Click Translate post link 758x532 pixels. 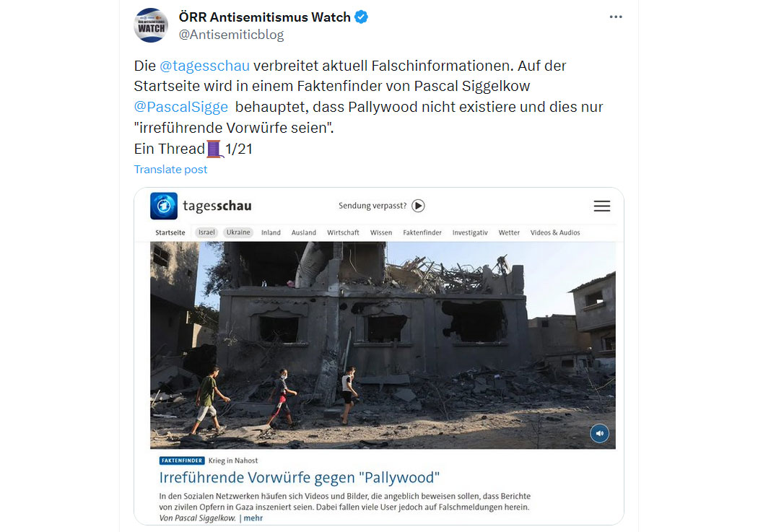(x=170, y=170)
